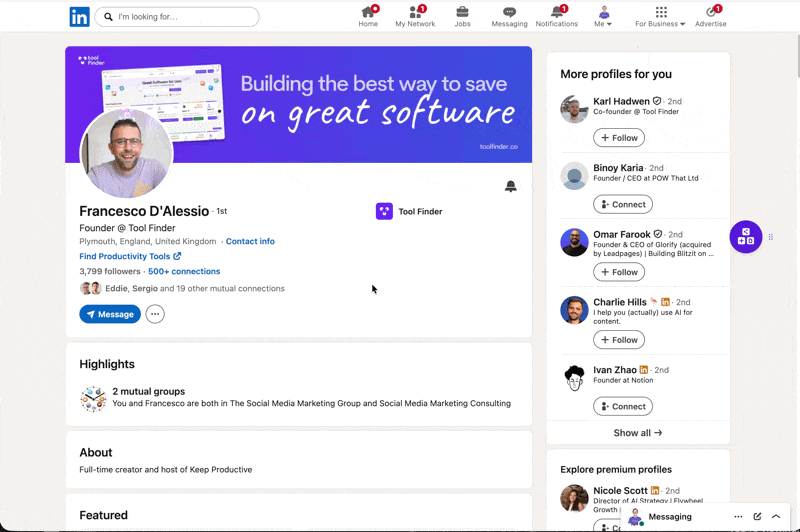Click Nicole Scott's LinkedIn premium badge

655,491
